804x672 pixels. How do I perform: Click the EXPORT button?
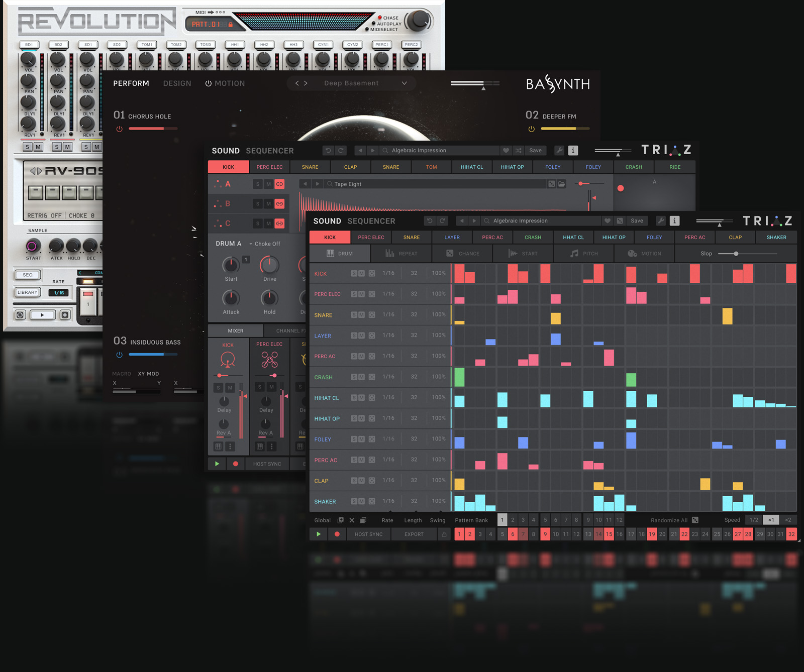click(414, 534)
